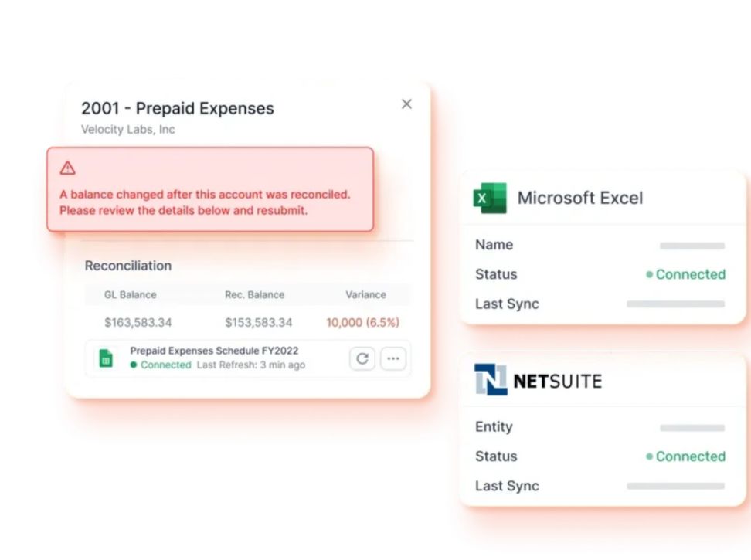Click the NetSuite logo icon
Viewport: 751px width, 560px height.
tap(491, 380)
